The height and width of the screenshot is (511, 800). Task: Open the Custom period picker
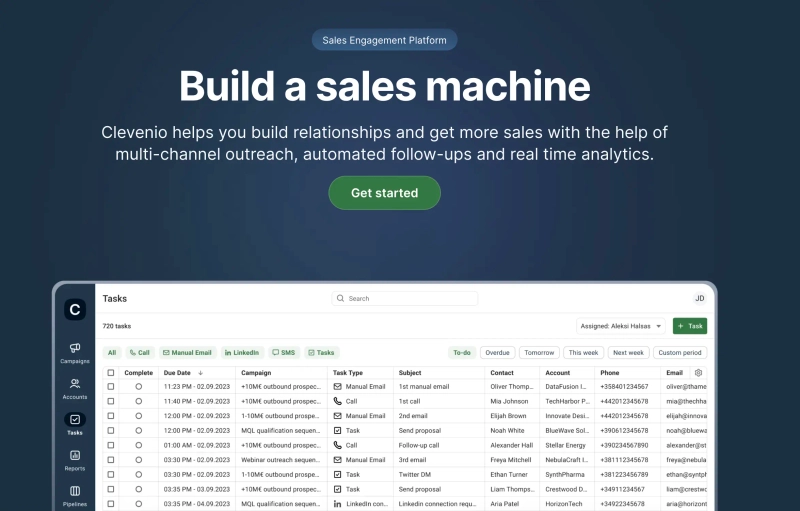pos(681,353)
